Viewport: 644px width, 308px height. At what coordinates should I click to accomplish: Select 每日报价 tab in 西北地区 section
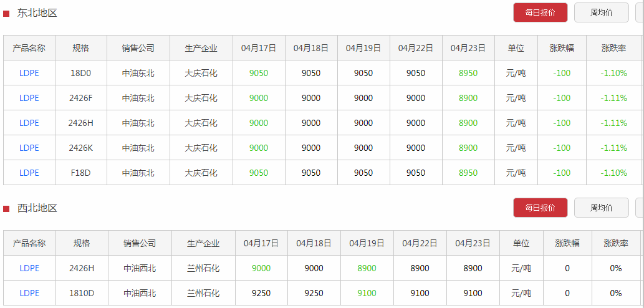pyautogui.click(x=540, y=208)
